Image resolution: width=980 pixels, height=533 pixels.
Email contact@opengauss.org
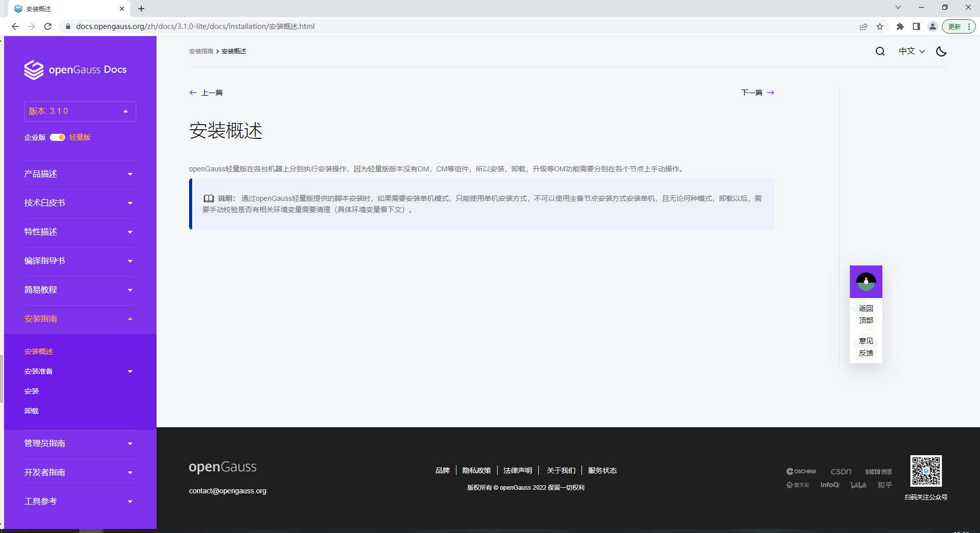228,491
